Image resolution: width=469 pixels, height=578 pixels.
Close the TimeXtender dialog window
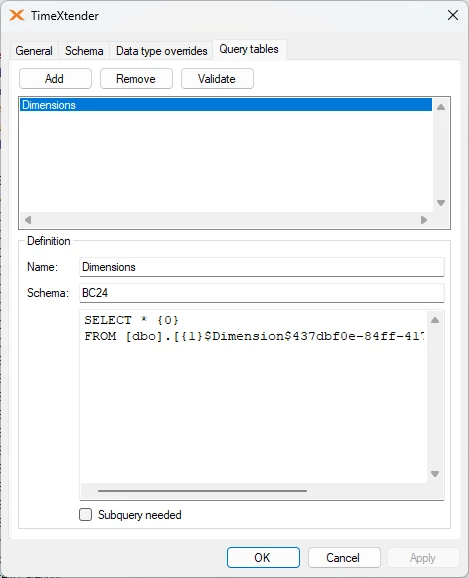pyautogui.click(x=453, y=15)
